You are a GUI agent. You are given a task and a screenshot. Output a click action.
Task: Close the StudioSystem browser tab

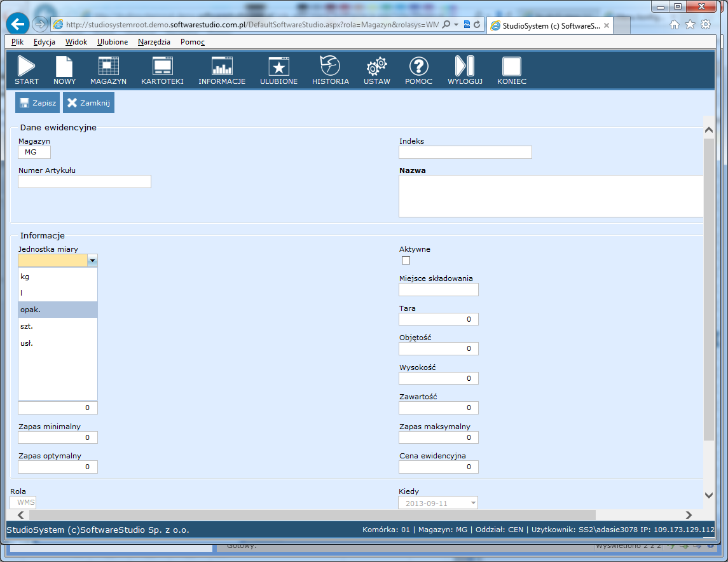coord(607,25)
